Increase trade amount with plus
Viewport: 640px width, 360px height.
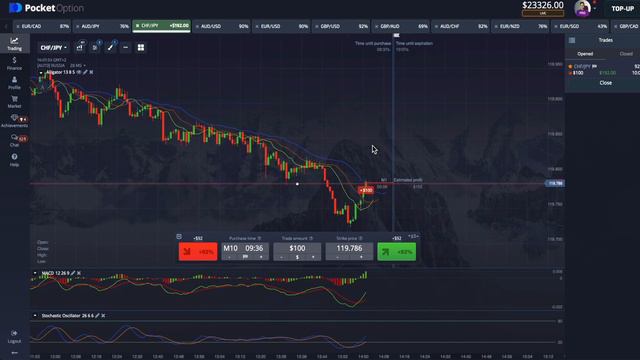[x=313, y=257]
